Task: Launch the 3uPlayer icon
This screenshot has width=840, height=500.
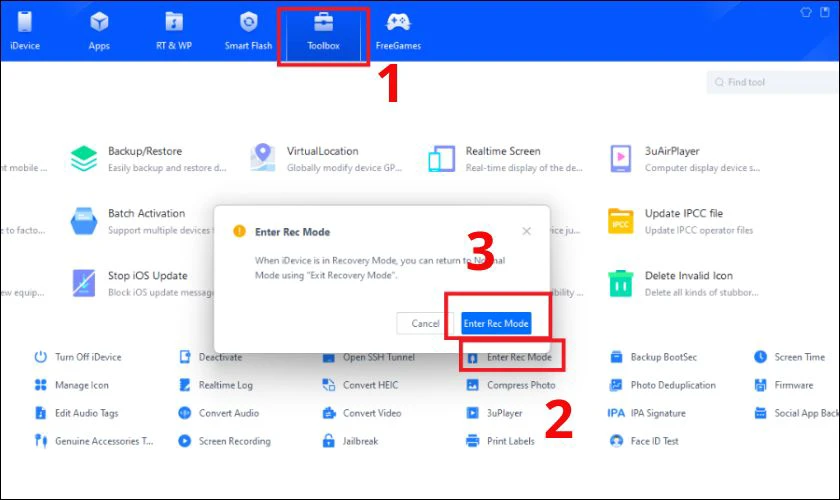Action: [x=472, y=413]
